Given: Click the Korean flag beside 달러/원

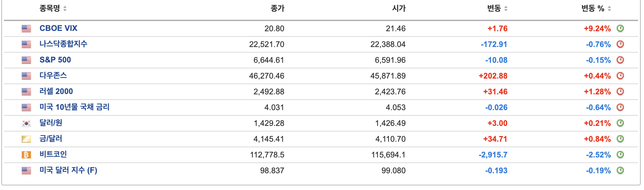Looking at the screenshot, I should point(26,123).
